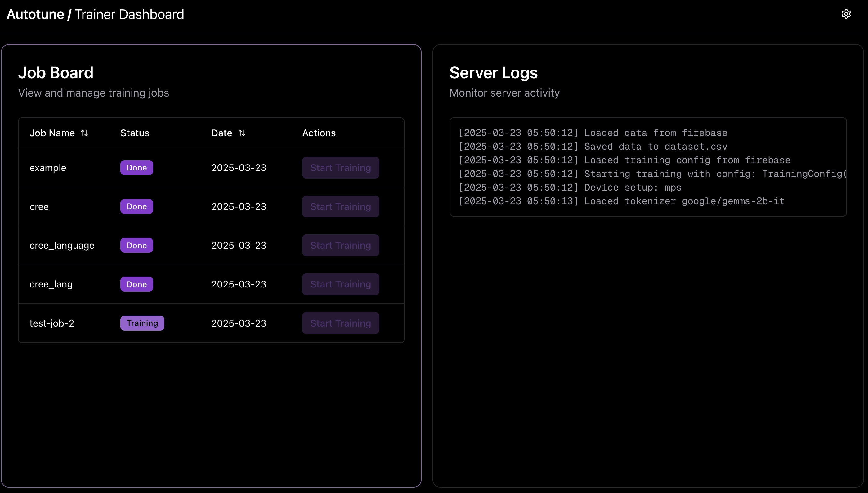Click the Status column header
Viewport: 868px width, 493px height.
click(x=135, y=133)
